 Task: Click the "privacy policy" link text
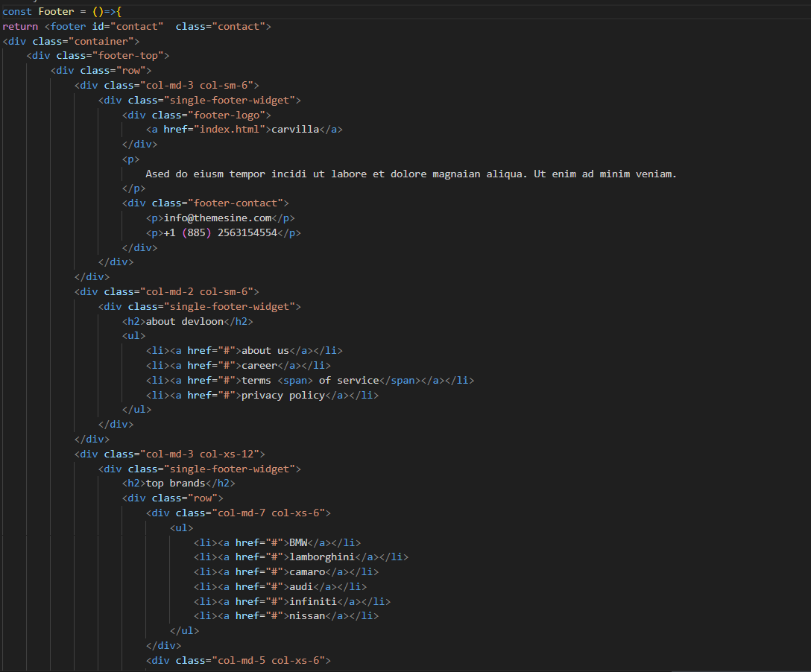[283, 396]
